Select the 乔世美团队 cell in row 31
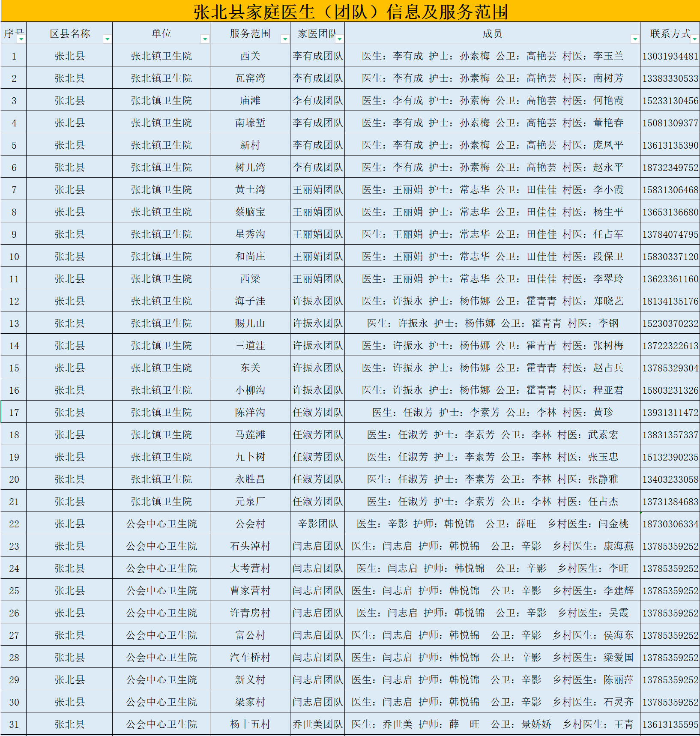This screenshot has width=700, height=736. (x=317, y=724)
